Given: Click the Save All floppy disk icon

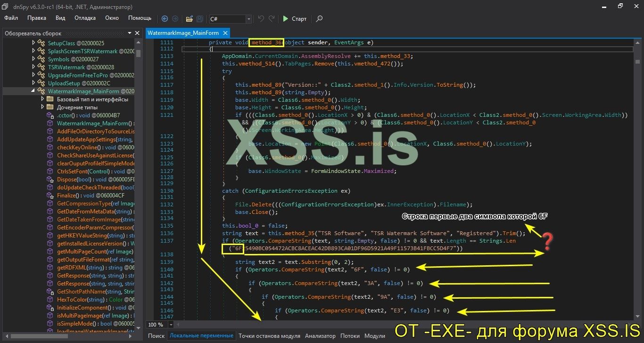Looking at the screenshot, I should pos(200,19).
